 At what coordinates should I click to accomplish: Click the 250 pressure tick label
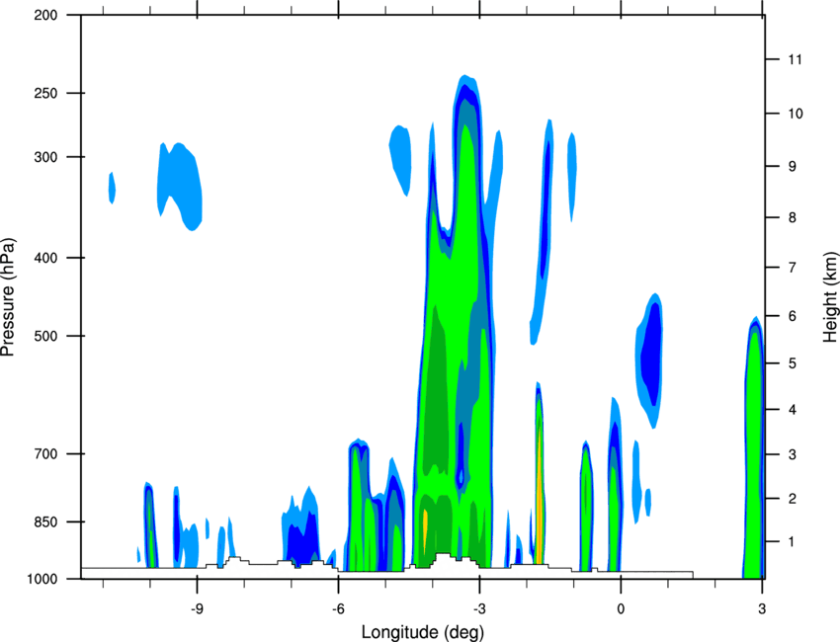click(x=45, y=93)
